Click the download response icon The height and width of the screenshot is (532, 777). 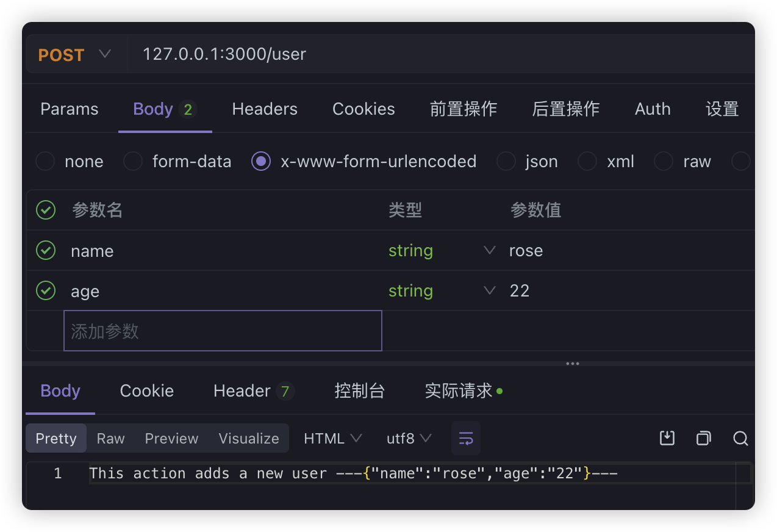point(667,438)
